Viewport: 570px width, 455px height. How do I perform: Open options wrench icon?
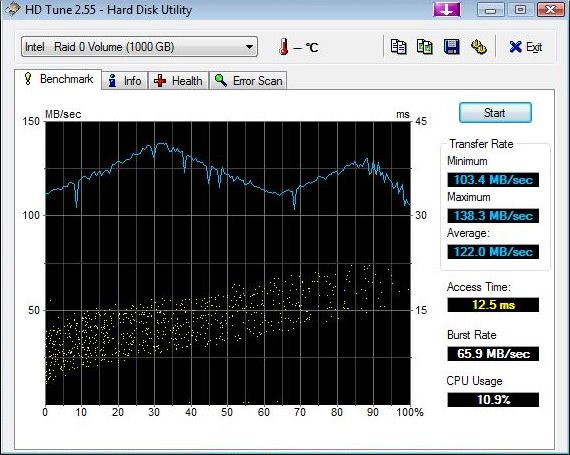tap(478, 47)
